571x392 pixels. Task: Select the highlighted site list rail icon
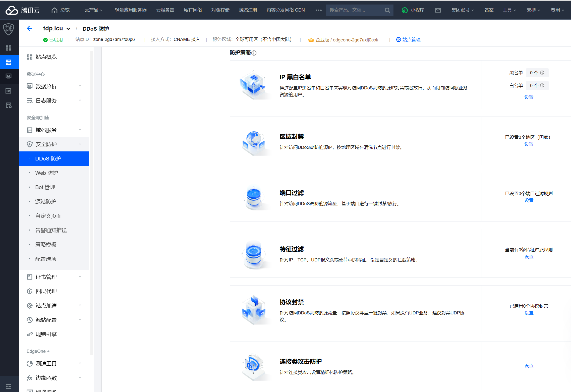click(9, 62)
